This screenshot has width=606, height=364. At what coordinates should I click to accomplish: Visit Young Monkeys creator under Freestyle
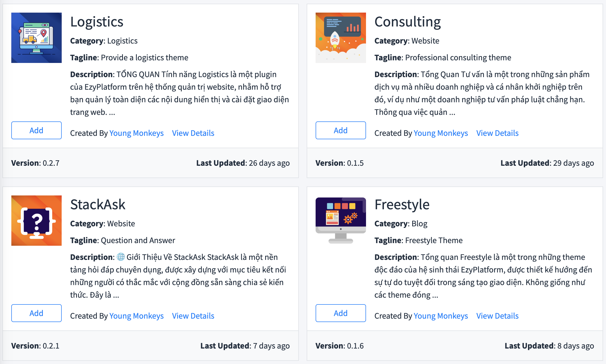point(441,316)
